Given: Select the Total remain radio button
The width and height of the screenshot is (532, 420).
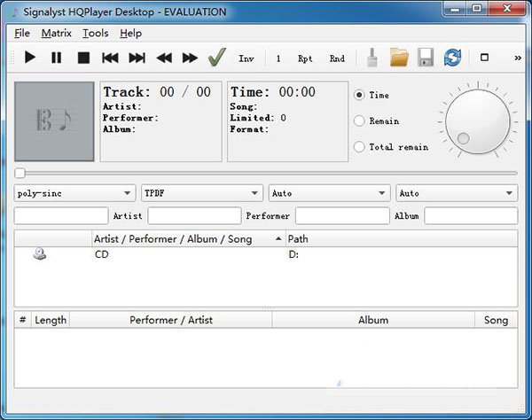Looking at the screenshot, I should click(359, 147).
